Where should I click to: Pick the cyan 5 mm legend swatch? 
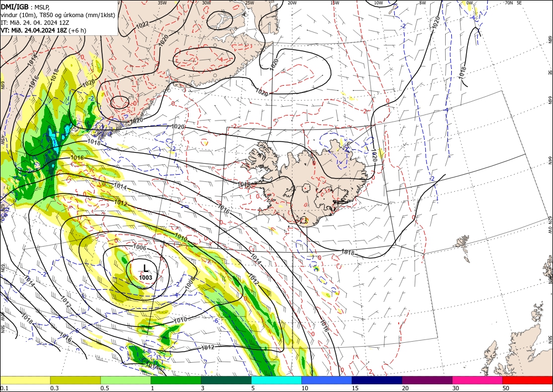tap(276, 380)
